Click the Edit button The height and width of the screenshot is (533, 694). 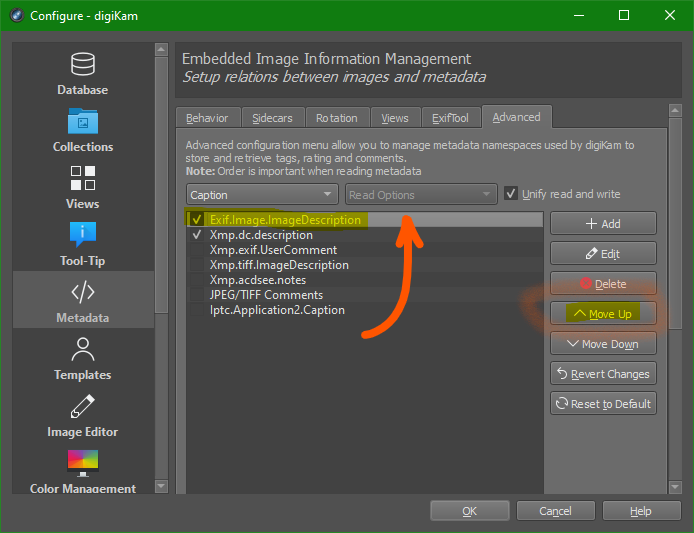(x=603, y=254)
